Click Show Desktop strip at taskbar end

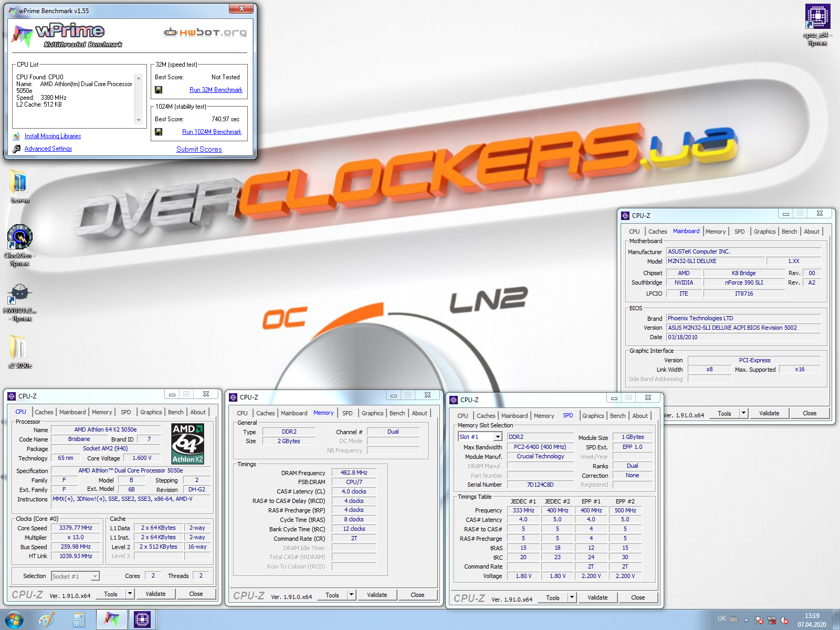coord(836,619)
